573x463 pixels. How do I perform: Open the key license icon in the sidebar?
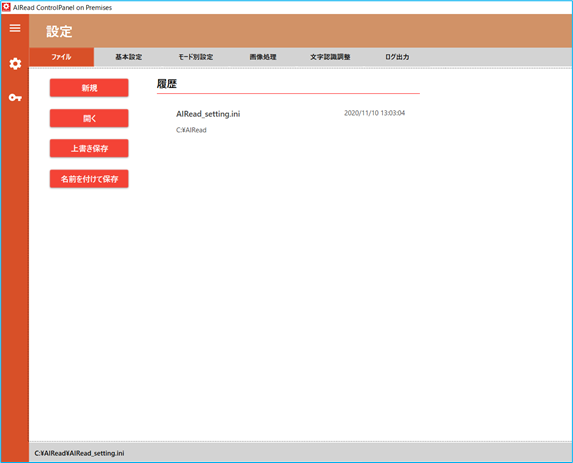pos(15,98)
